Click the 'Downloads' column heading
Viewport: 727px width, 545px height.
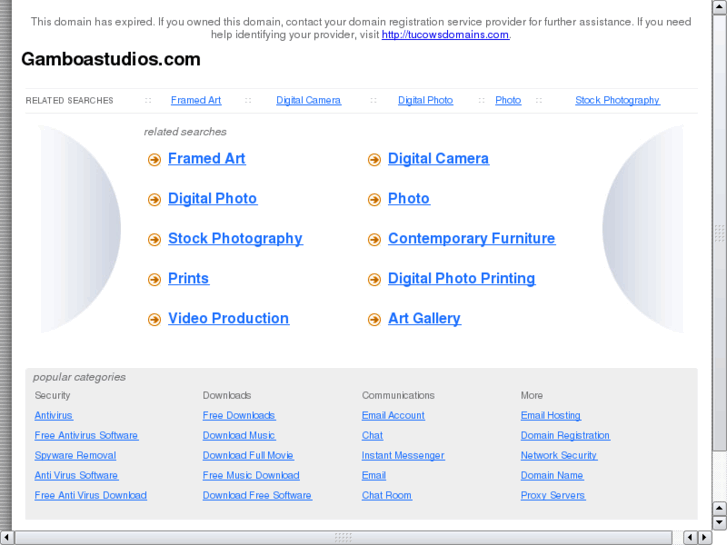[x=227, y=396]
